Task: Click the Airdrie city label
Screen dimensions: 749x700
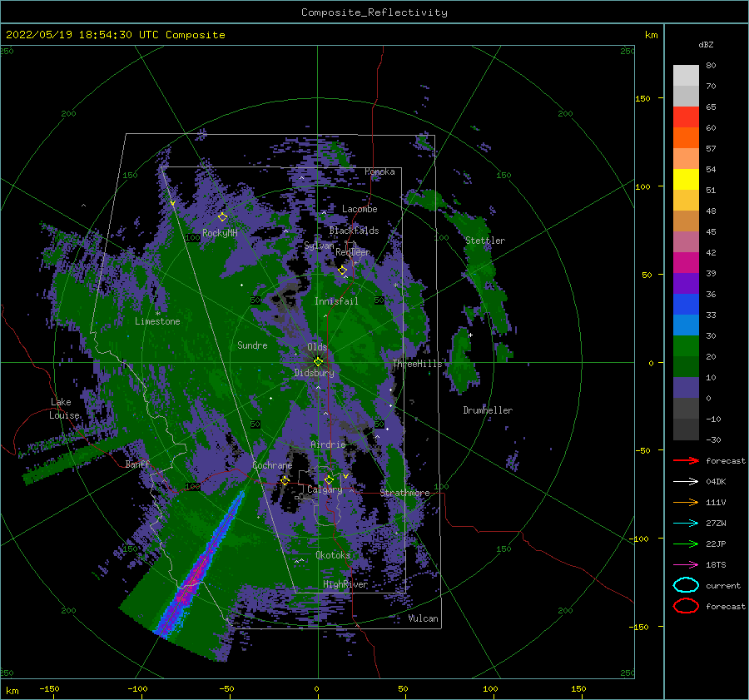Action: click(x=328, y=444)
